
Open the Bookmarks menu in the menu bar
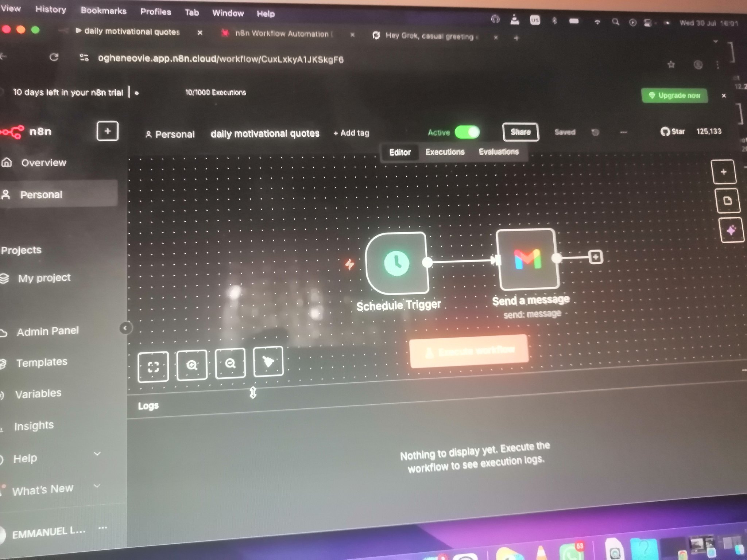click(104, 11)
